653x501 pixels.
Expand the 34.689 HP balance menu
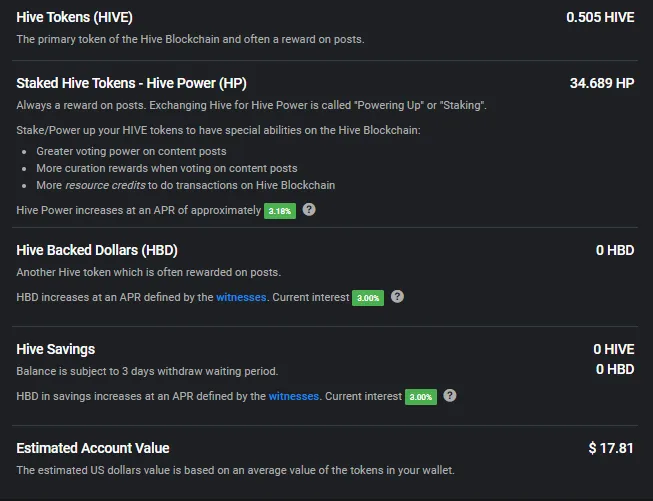coord(602,83)
